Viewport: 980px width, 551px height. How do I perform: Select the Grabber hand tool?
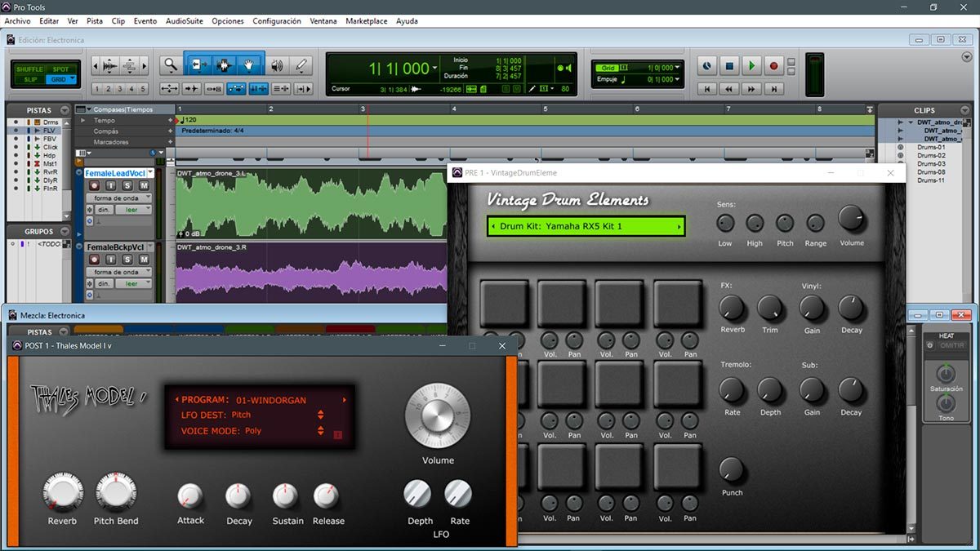[250, 65]
